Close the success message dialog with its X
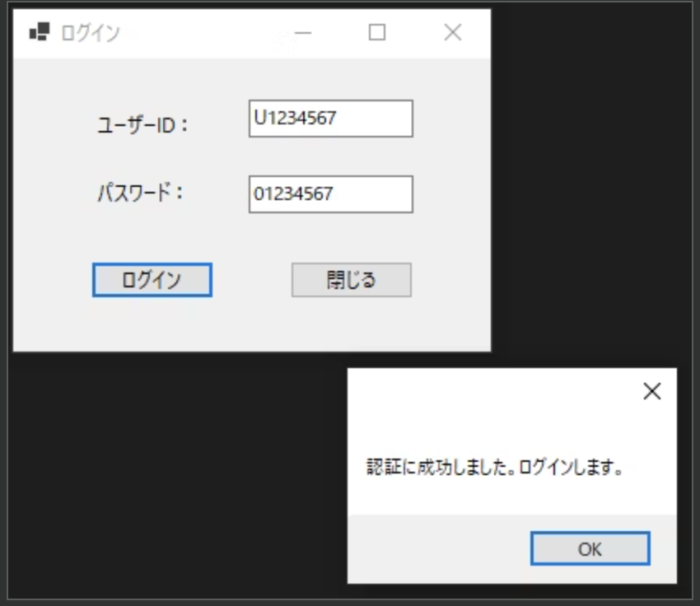This screenshot has height=606, width=700. pyautogui.click(x=652, y=391)
